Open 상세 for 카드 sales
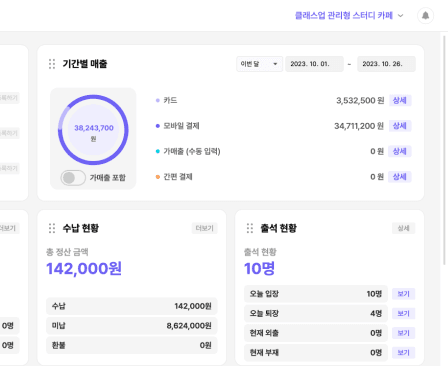This screenshot has height=366, width=448. [x=400, y=100]
